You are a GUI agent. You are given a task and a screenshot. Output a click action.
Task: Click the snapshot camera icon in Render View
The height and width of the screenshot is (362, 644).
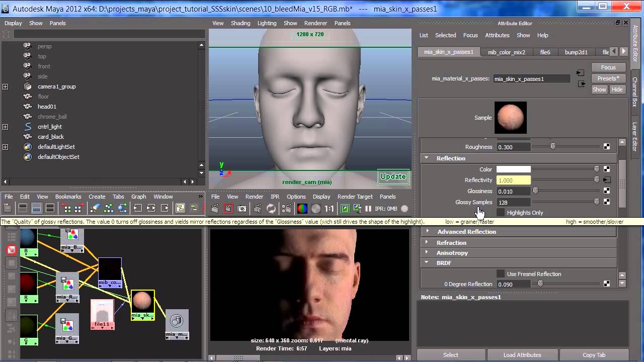click(242, 209)
